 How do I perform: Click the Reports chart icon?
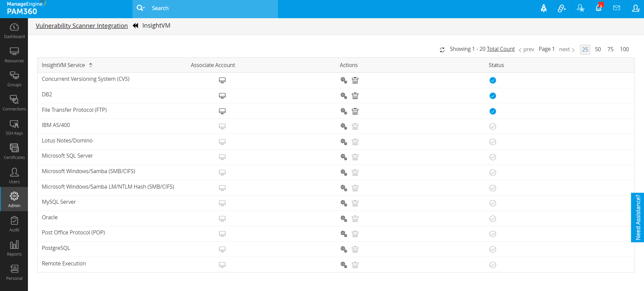pyautogui.click(x=14, y=245)
